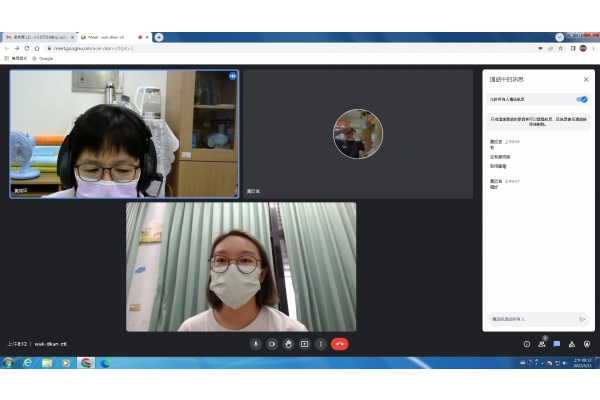Bookmark this page with star icon

pyautogui.click(x=561, y=48)
